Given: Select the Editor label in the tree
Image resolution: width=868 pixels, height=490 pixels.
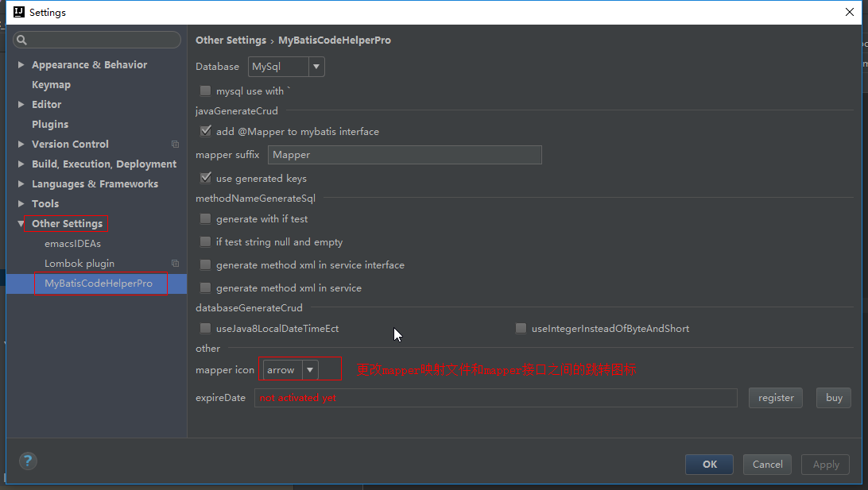Looking at the screenshot, I should click(x=46, y=105).
